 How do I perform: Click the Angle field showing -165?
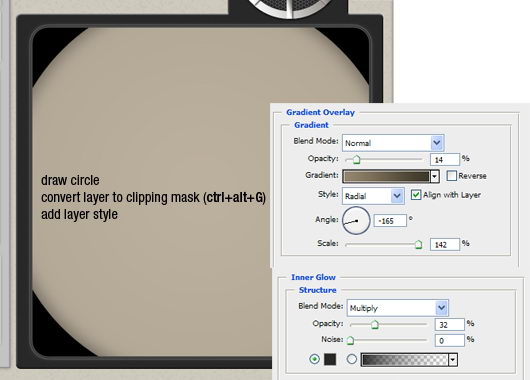[x=390, y=221]
